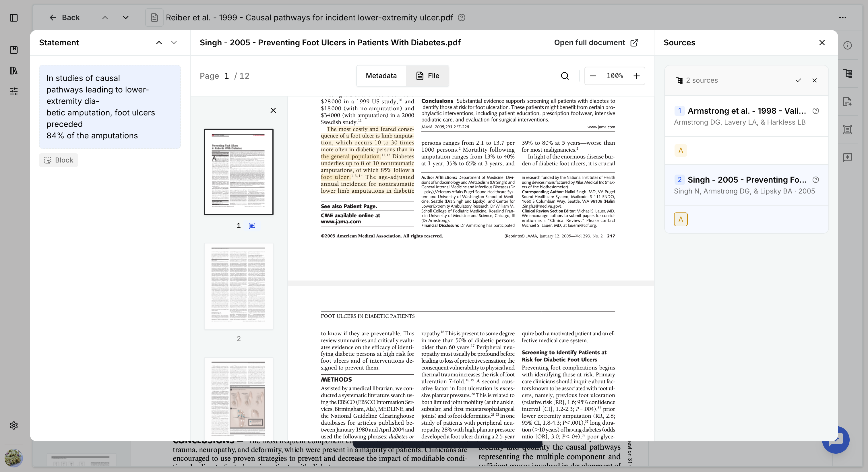
Task: Switch to the File tab
Action: pos(428,76)
